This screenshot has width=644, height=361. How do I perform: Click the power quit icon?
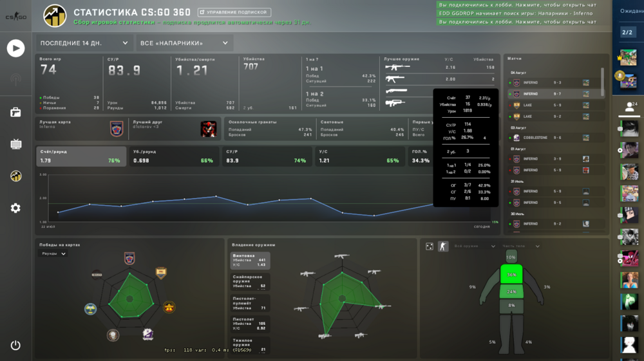[x=15, y=346]
